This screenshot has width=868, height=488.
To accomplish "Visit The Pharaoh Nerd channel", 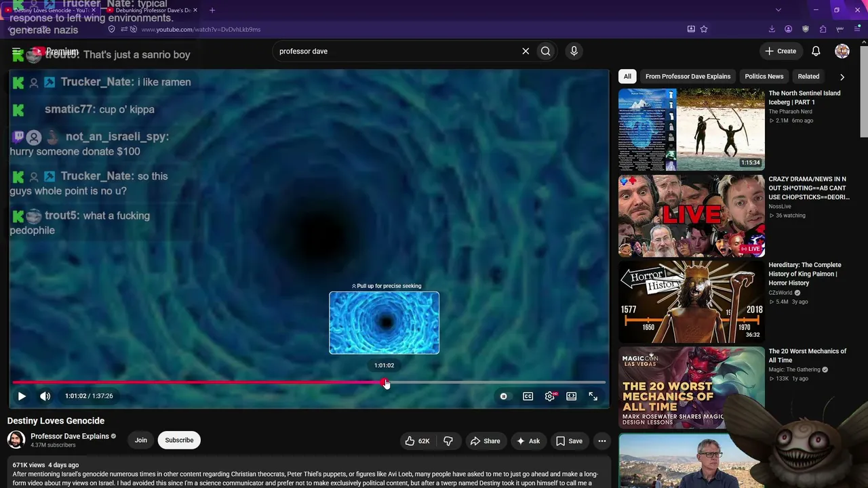I will coord(790,112).
